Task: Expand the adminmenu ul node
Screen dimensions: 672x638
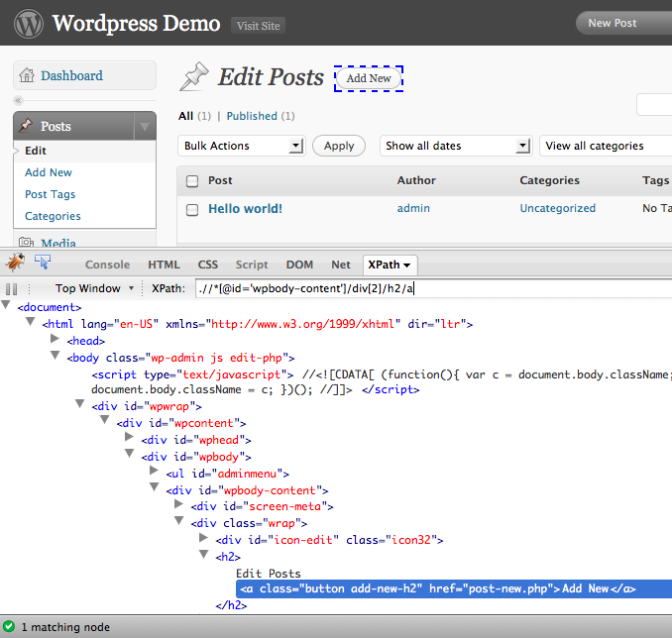Action: (x=155, y=471)
